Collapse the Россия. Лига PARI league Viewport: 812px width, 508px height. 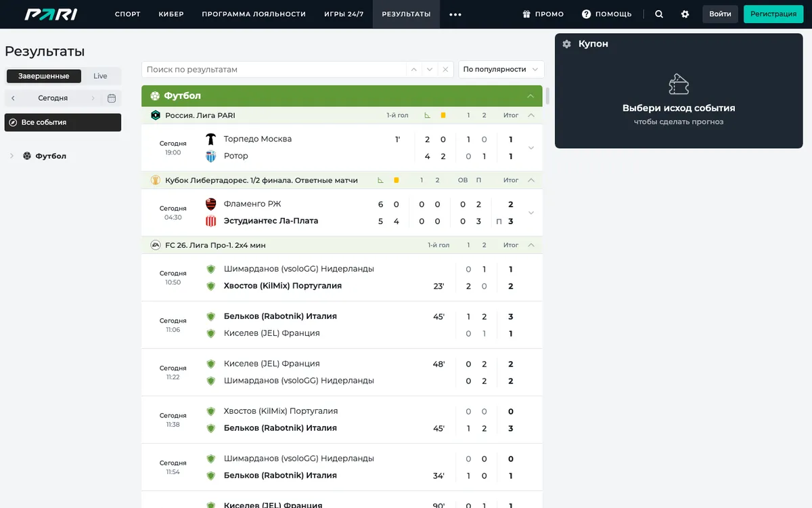tap(531, 115)
